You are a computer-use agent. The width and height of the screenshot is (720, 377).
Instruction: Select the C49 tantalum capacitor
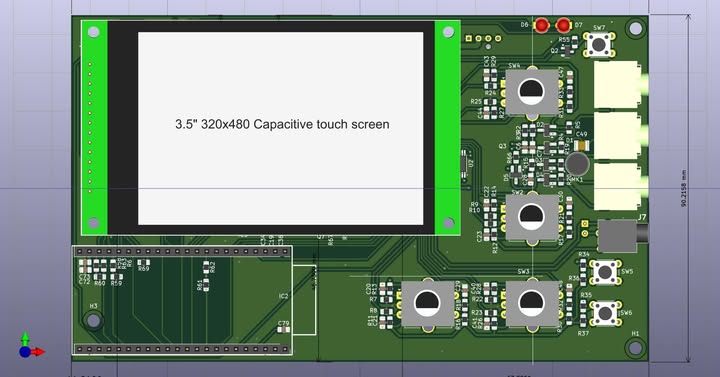582,146
